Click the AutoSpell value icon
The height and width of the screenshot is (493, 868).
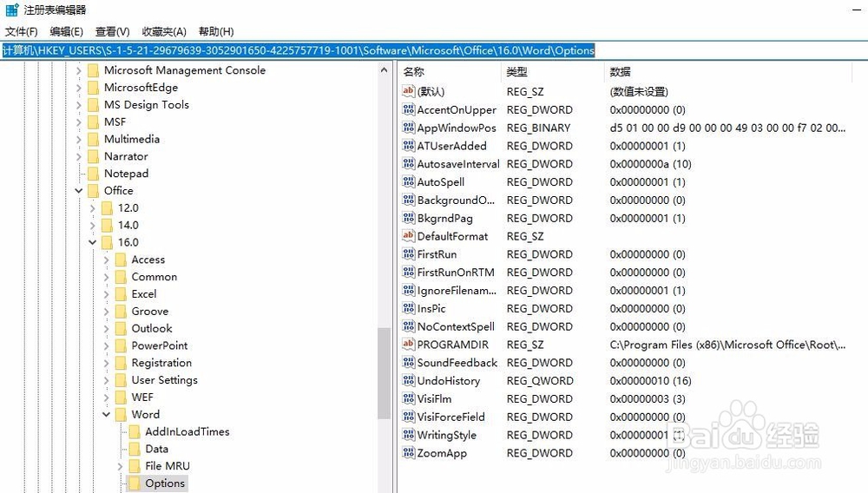point(409,181)
